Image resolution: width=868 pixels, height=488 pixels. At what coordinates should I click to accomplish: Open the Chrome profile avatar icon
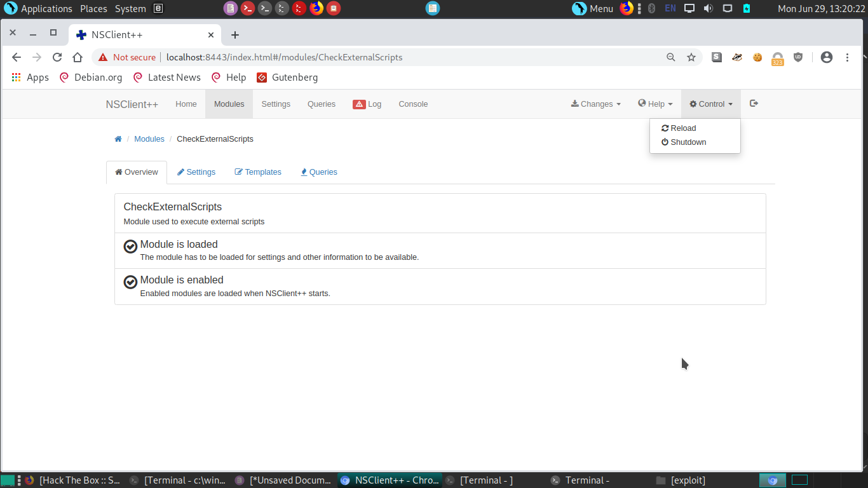826,57
